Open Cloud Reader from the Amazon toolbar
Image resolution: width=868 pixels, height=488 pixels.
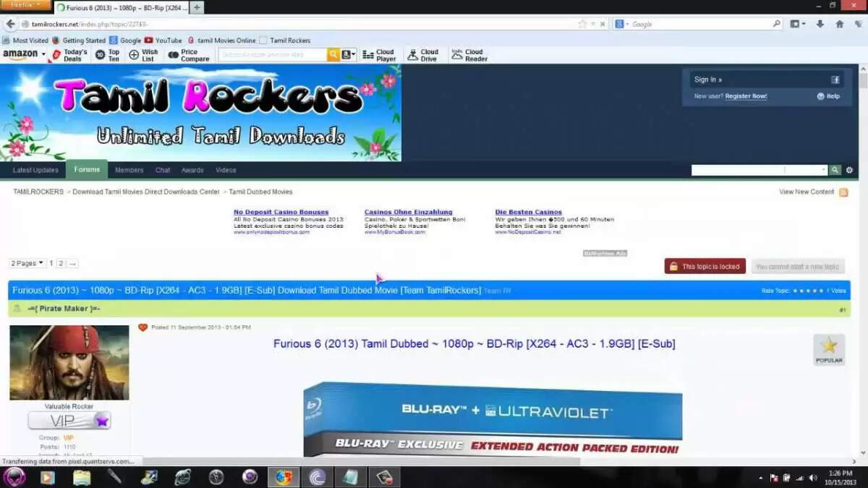point(469,54)
